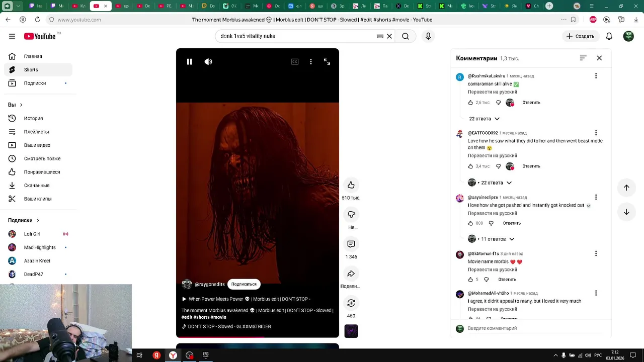Clear the search query text

(x=389, y=36)
